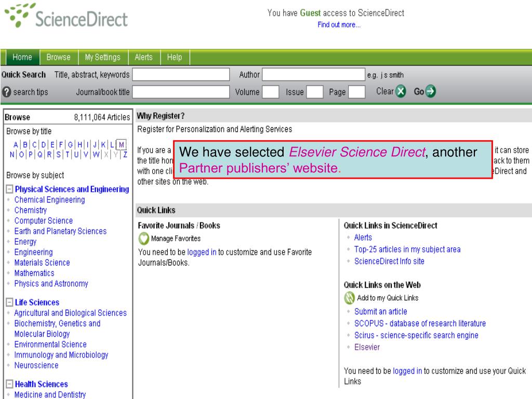
Task: Open ScienceDirect Info site link
Action: (389, 261)
